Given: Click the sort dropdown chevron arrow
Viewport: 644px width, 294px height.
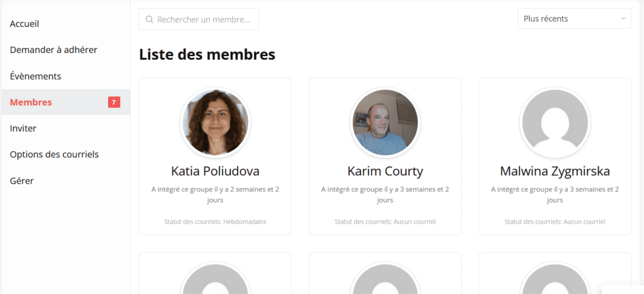Looking at the screenshot, I should pyautogui.click(x=623, y=19).
